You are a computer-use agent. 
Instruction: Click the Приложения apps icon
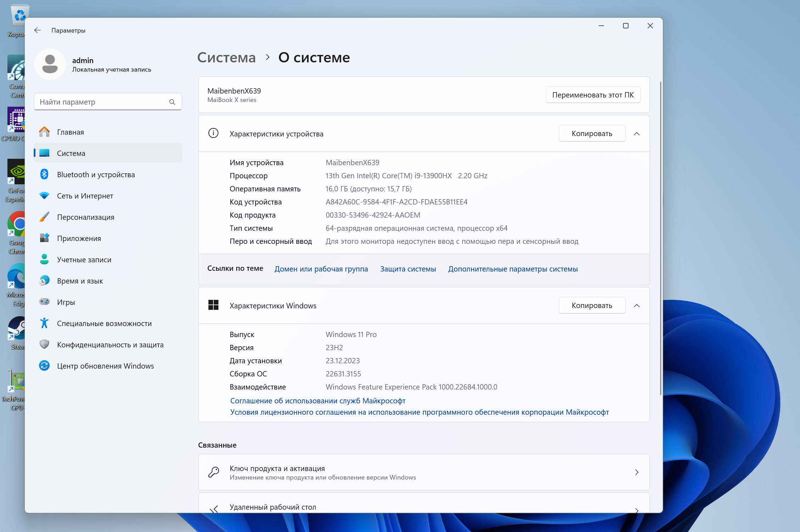tap(44, 238)
